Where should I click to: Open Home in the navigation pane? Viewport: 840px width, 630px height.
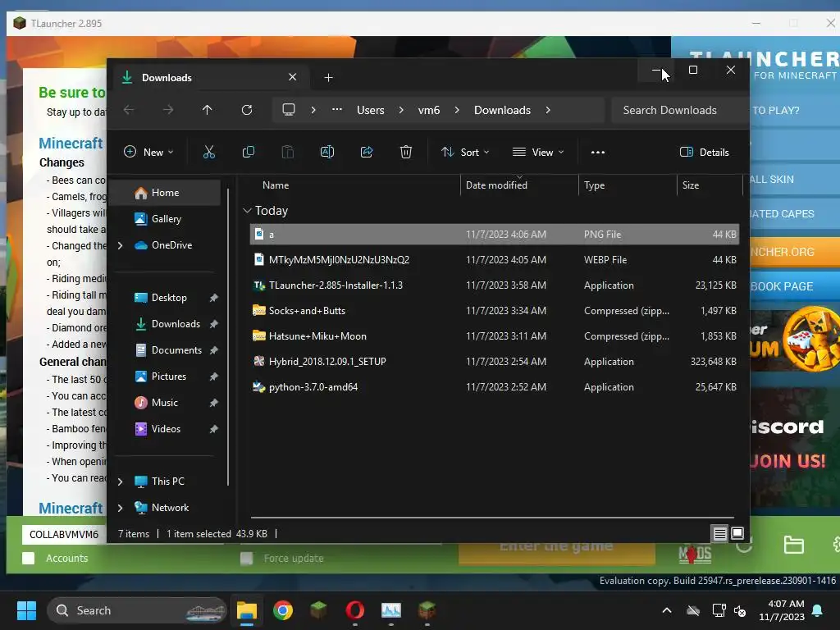165,193
